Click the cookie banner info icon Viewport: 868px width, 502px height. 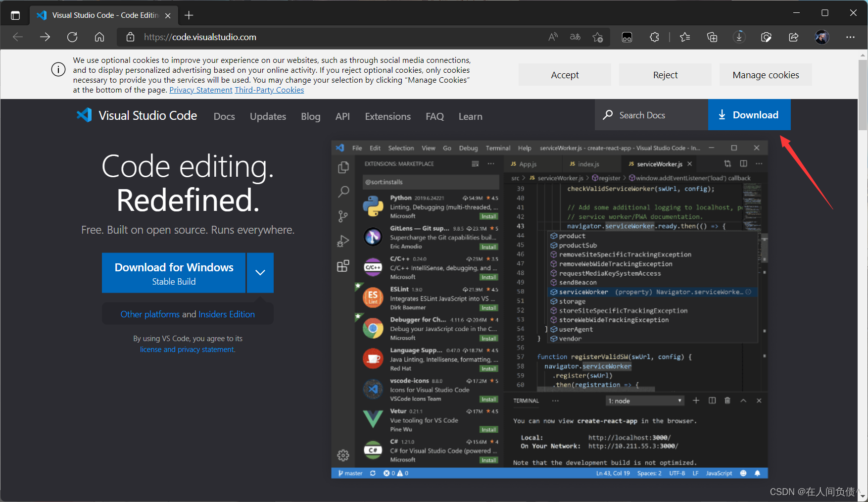[58, 69]
